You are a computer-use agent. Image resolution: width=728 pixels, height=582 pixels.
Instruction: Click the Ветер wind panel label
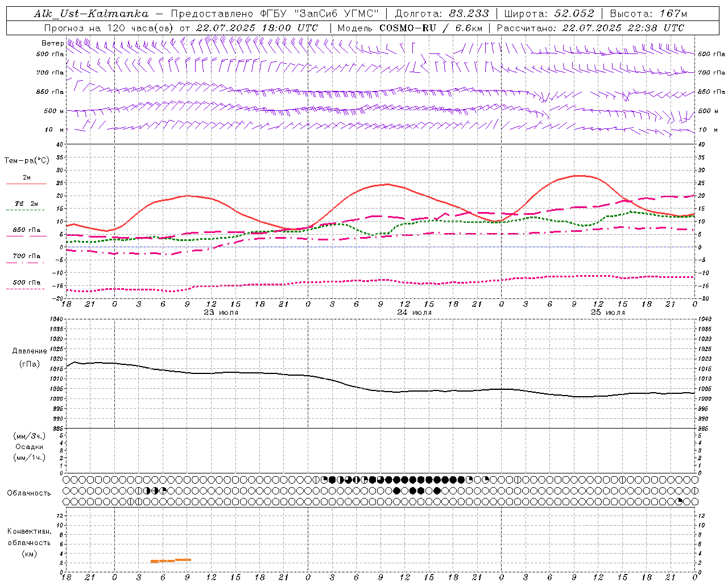(52, 43)
